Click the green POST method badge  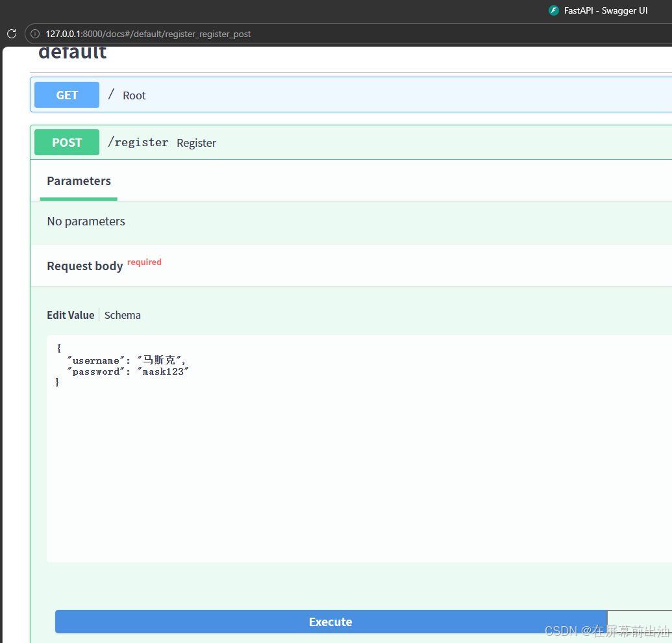[67, 142]
